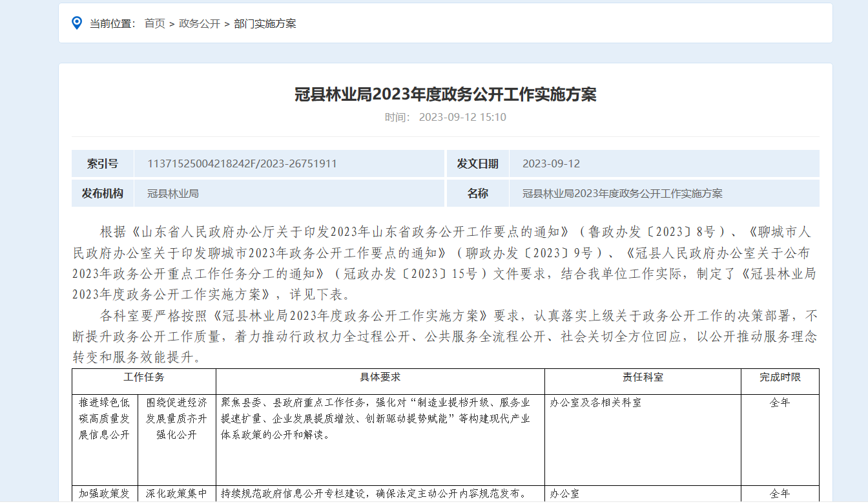Click the 发文日期 value 2023-09-12
Viewport: 868px width, 504px height.
click(x=551, y=163)
